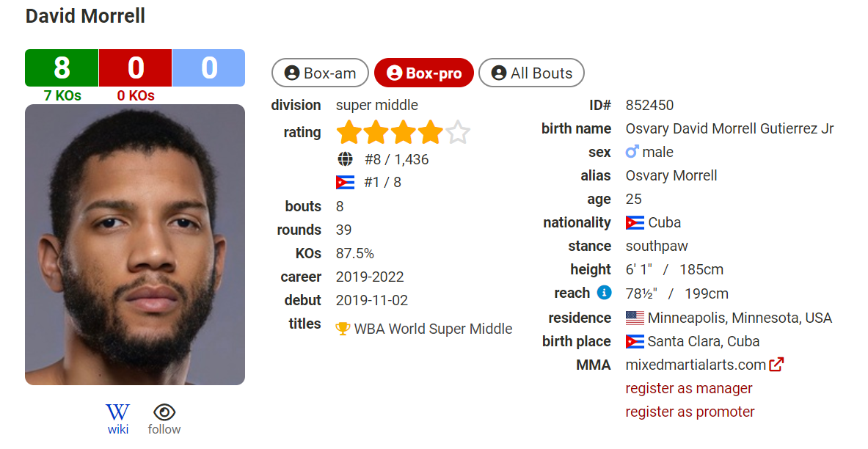
Task: Click the Cuba flag beside nationality
Action: point(635,222)
